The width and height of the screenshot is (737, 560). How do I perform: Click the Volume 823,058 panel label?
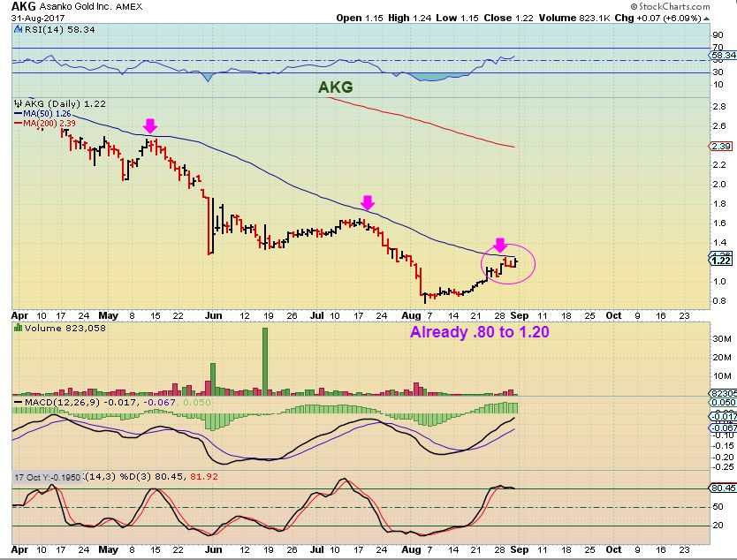click(x=65, y=328)
